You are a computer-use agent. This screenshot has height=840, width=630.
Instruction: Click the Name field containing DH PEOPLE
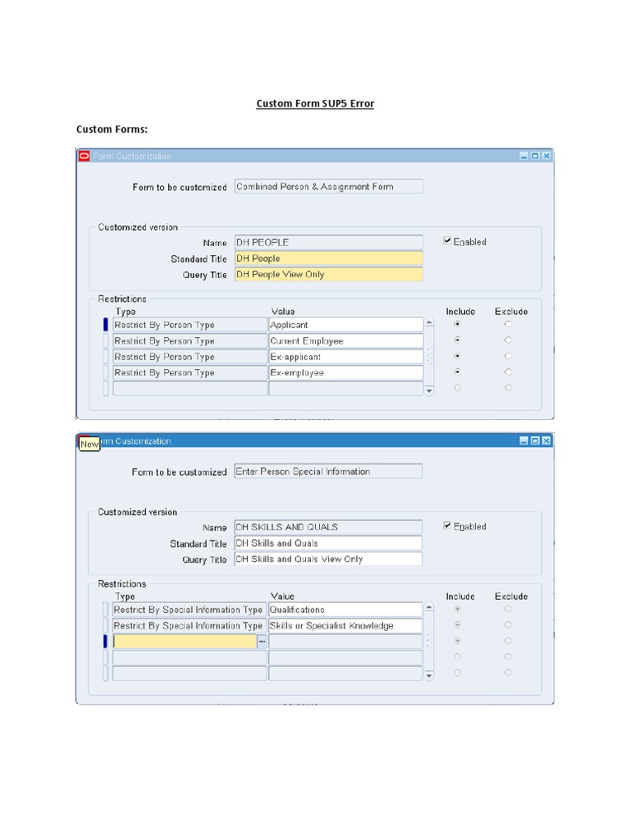pyautogui.click(x=328, y=242)
